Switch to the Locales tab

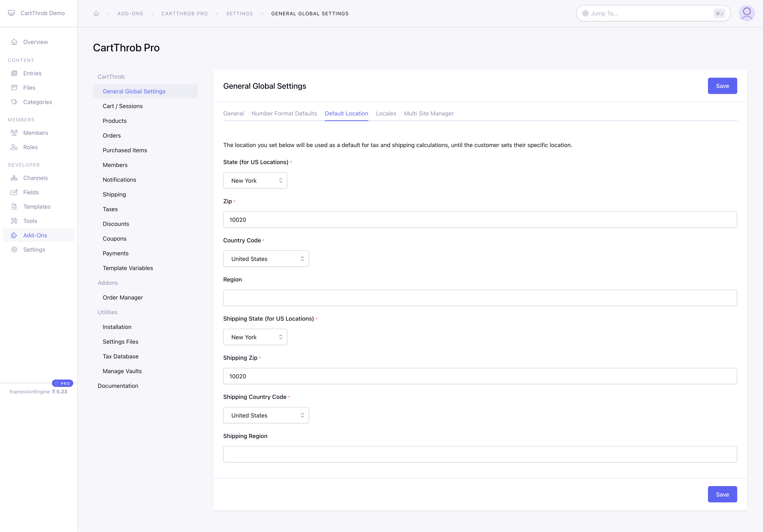pos(386,114)
